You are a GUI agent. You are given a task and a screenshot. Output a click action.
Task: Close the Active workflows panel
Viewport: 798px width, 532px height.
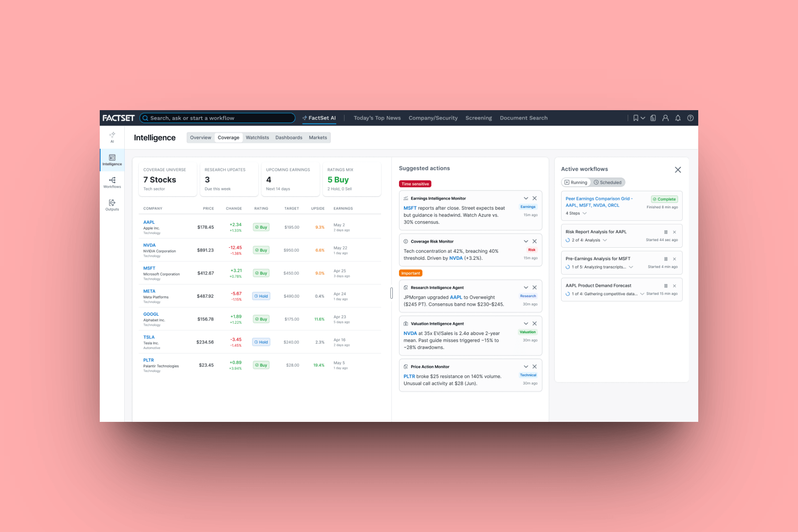678,170
